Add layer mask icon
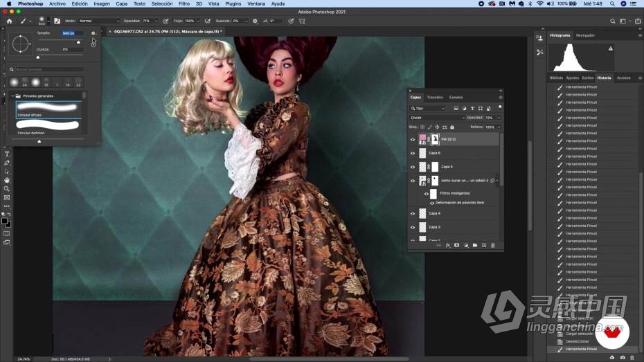This screenshot has height=362, width=644. pos(457,246)
